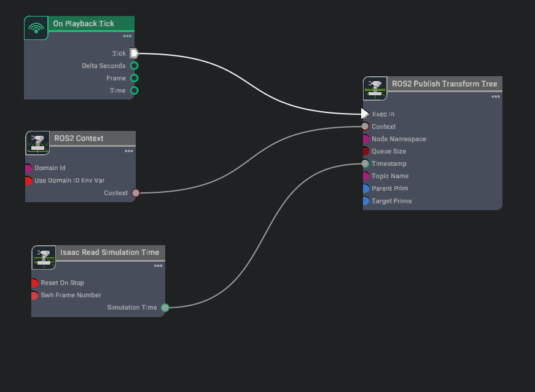Click the Delta Seconds label
The width and height of the screenshot is (535, 392).
(103, 66)
